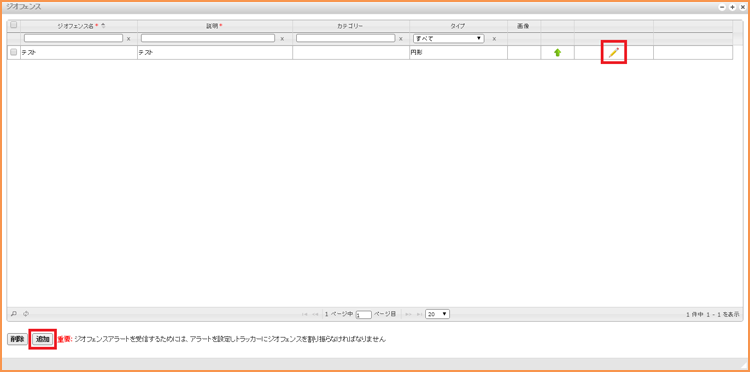This screenshot has height=372, width=750.
Task: Focus the 説明 filter input
Action: 208,38
